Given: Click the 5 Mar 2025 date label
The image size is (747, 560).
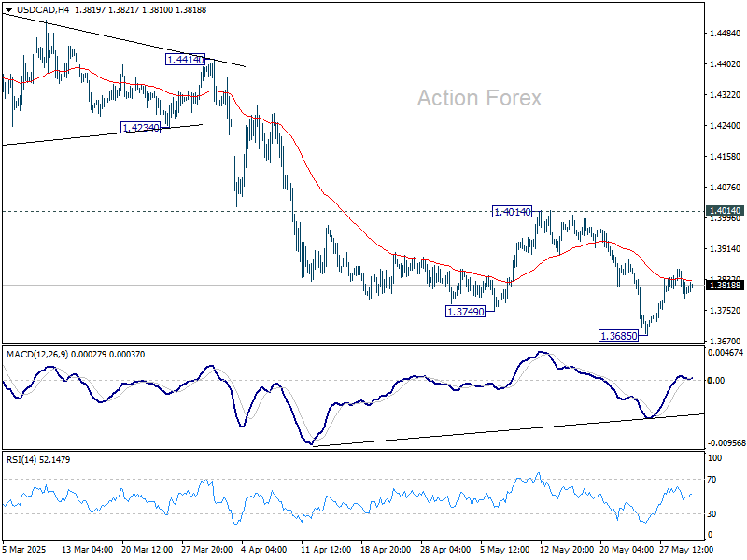Looking at the screenshot, I should [x=24, y=550].
